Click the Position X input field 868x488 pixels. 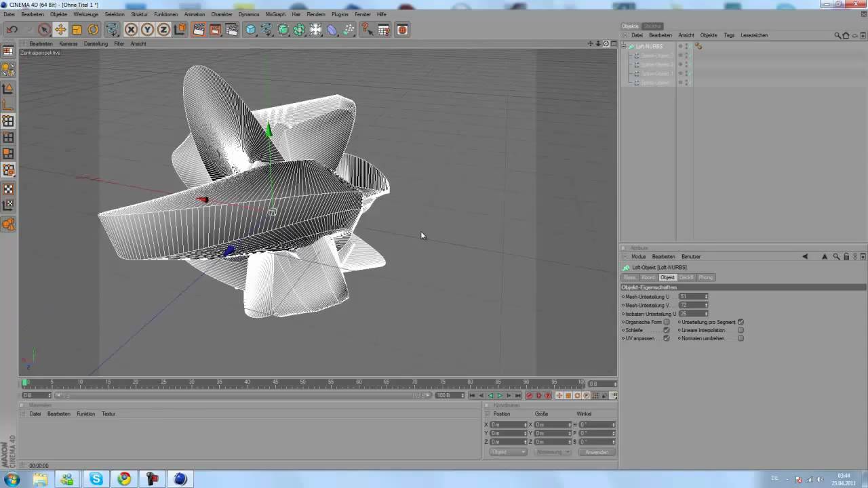(509, 424)
